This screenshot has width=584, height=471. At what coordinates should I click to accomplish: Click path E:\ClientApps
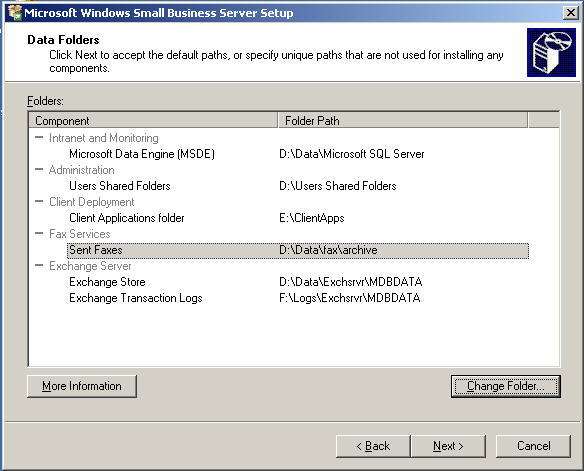(312, 218)
